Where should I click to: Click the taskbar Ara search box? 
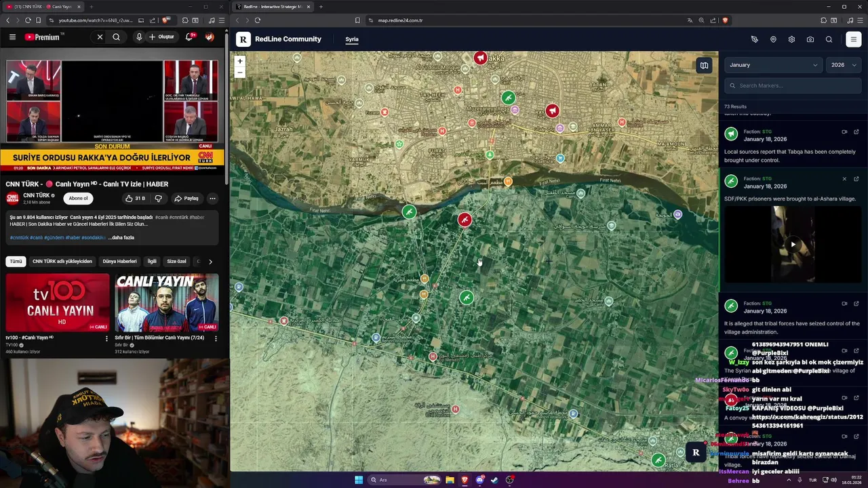[x=405, y=480]
